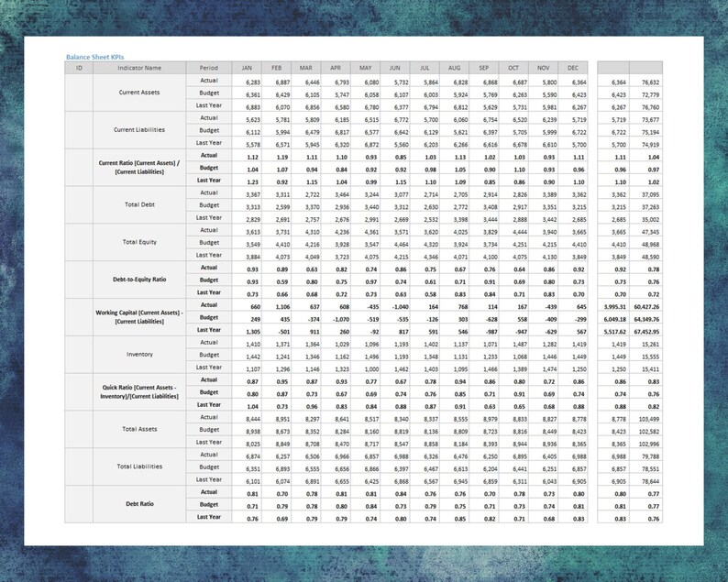Viewport: 728px width, 582px height.
Task: Click the OCT column header
Action: [x=513, y=68]
